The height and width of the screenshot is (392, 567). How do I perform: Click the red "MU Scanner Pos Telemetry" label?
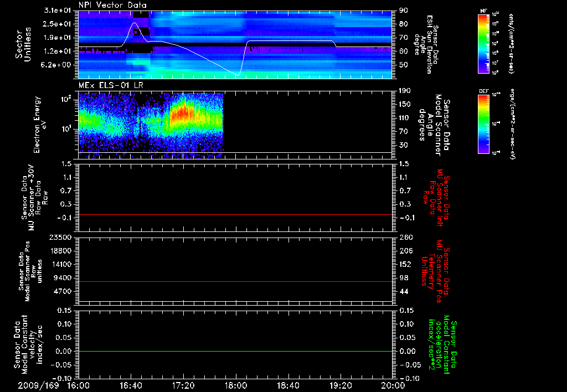click(435, 271)
